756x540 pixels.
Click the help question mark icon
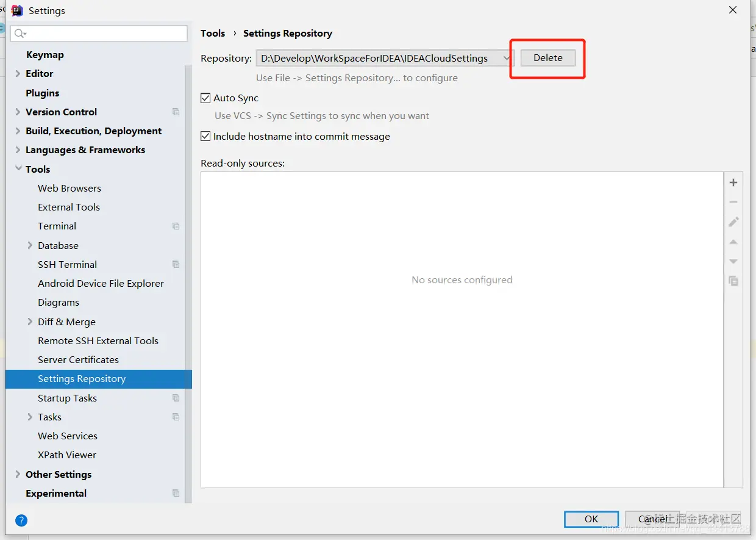point(21,520)
